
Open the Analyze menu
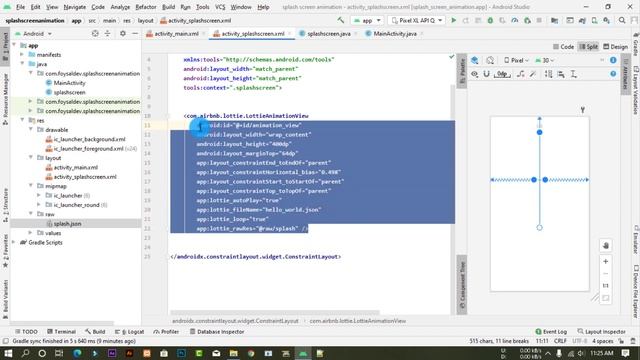(x=120, y=7)
